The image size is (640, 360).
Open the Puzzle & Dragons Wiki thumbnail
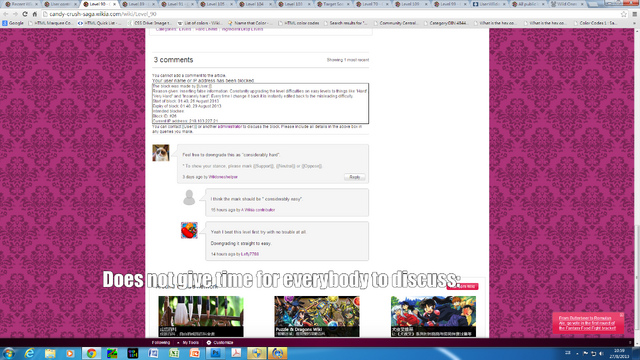point(317,316)
